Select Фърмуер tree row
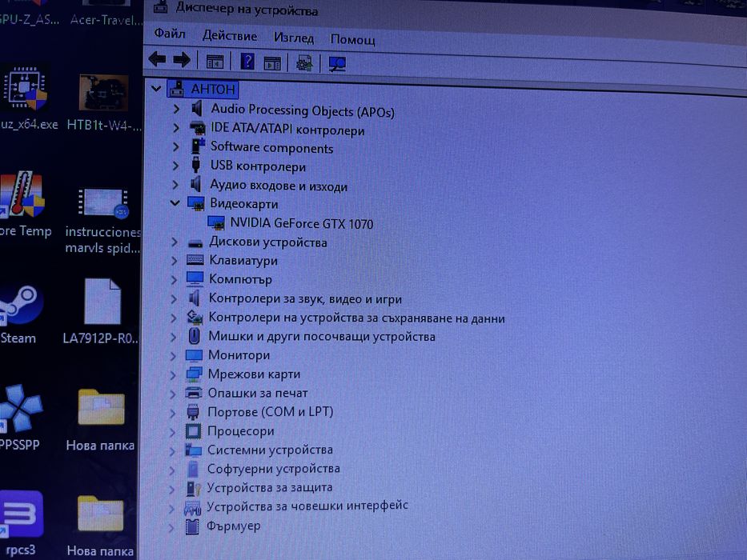747x560 pixels. tap(234, 526)
